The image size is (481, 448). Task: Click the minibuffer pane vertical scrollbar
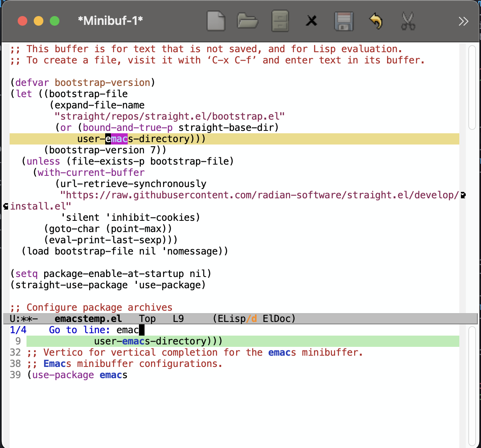point(472,386)
